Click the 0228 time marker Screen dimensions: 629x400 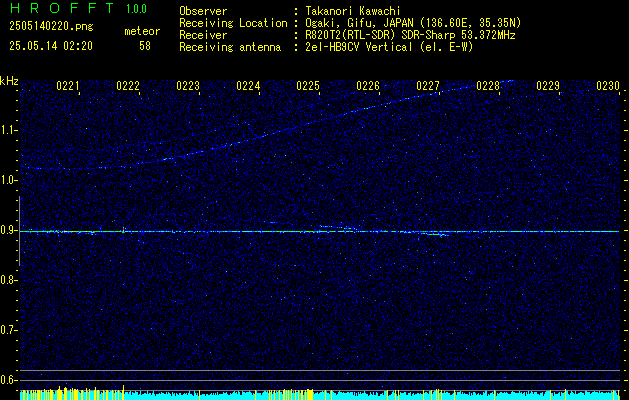click(x=488, y=86)
